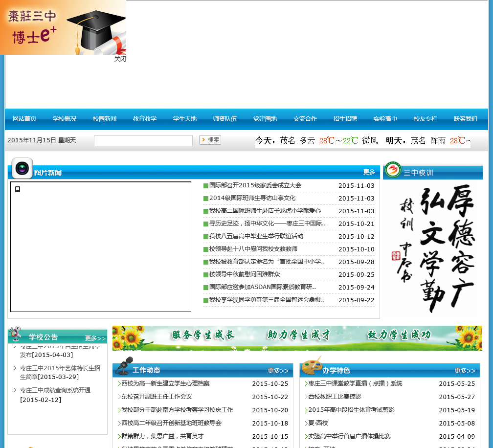Focus the search text field
The height and width of the screenshot is (448, 493).
pyautogui.click(x=143, y=140)
